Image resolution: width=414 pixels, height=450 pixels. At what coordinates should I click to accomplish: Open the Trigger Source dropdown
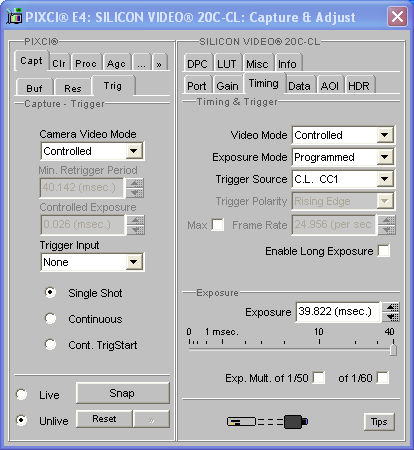385,179
